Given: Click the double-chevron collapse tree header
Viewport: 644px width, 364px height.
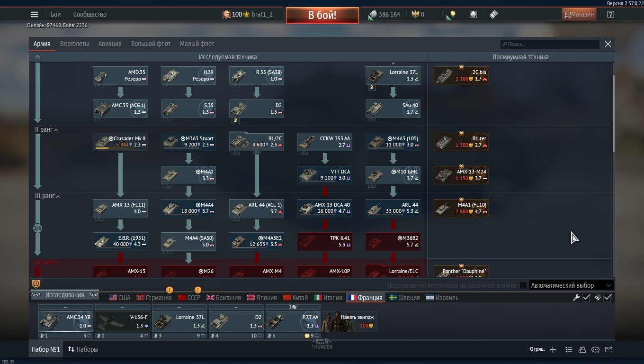Looking at the screenshot, I should pyautogui.click(x=37, y=57).
